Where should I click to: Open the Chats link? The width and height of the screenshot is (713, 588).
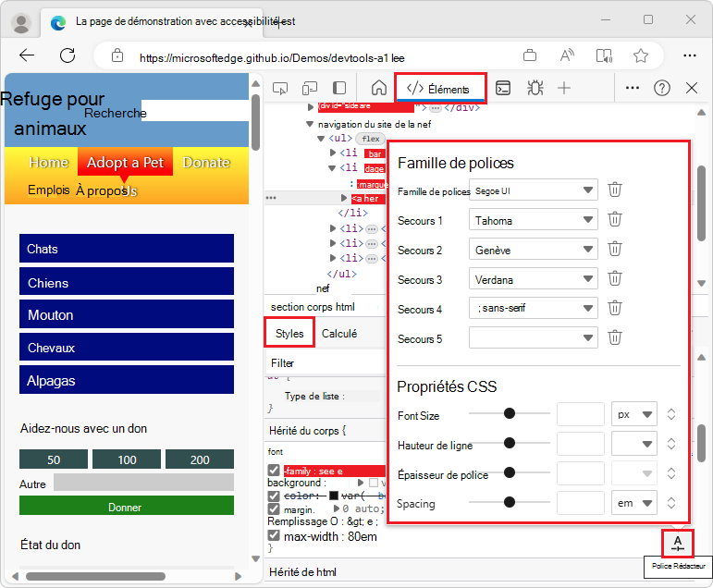coord(127,249)
